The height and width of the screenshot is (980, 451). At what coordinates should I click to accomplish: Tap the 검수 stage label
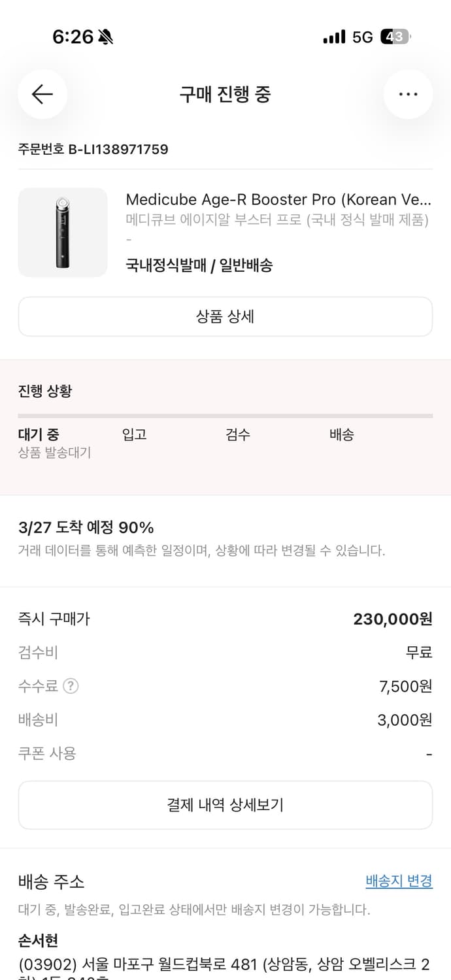click(x=238, y=434)
